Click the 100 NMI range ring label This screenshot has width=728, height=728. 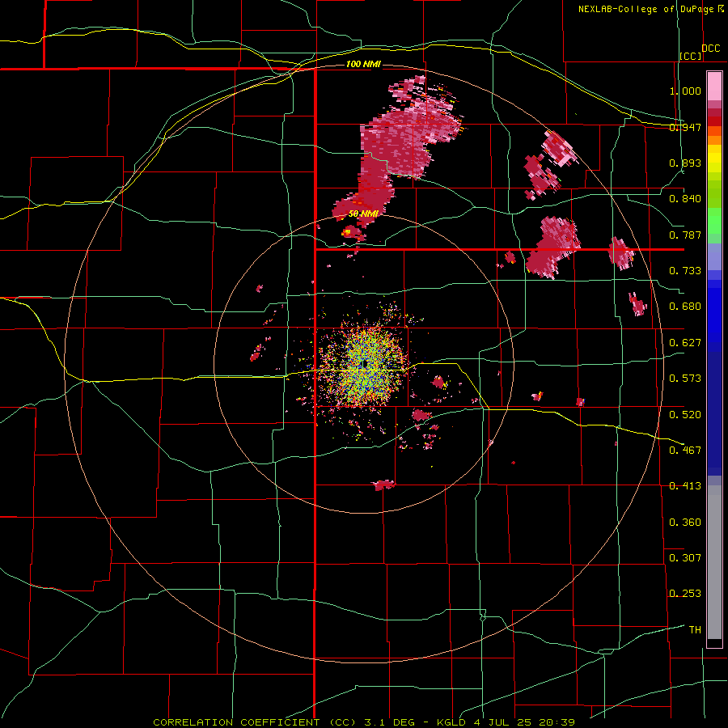tap(363, 64)
